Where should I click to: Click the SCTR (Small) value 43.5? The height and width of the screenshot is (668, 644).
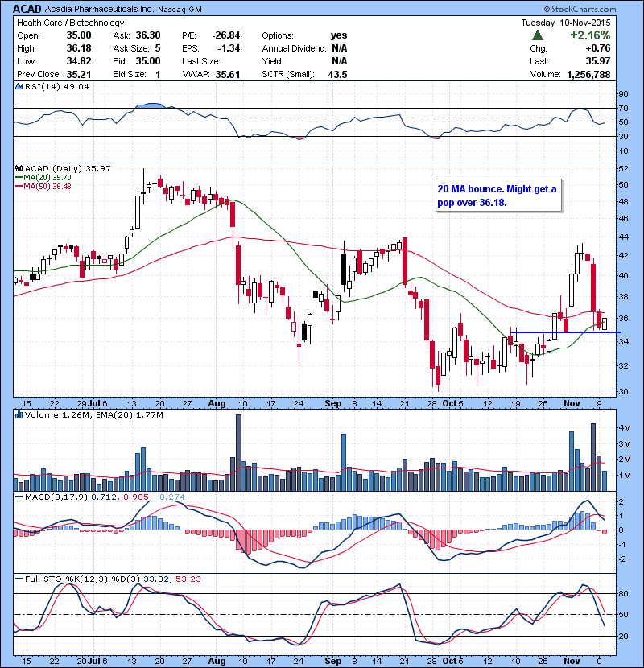(337, 74)
